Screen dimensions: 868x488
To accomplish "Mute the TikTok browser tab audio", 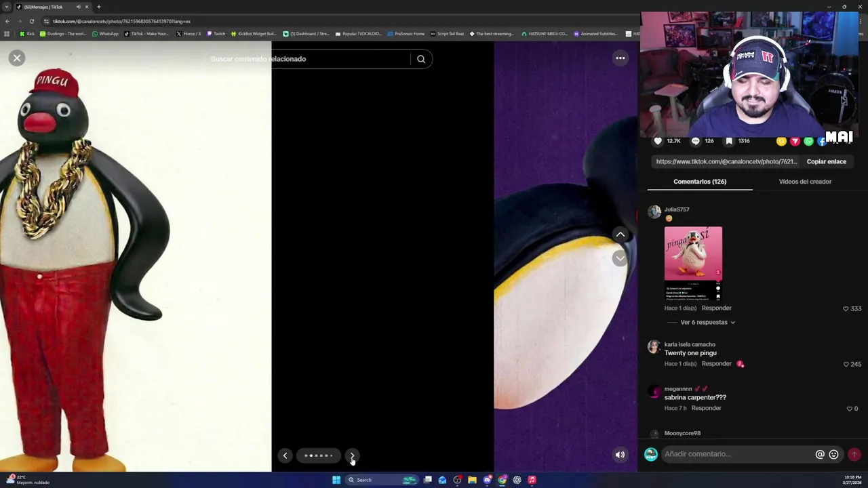I will pos(78,7).
